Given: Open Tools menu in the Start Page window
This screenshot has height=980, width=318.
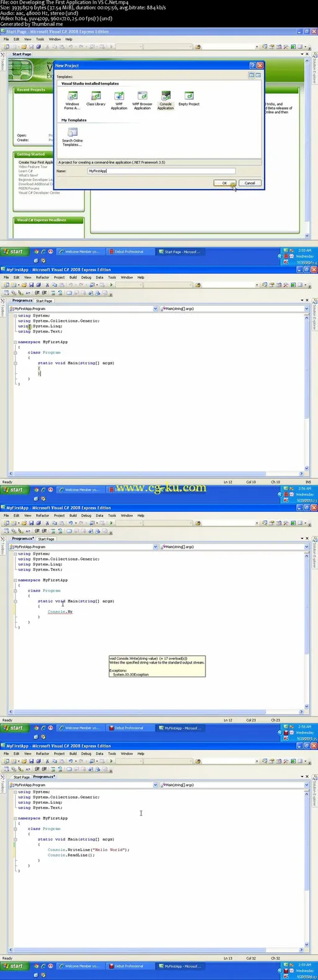Looking at the screenshot, I should (x=40, y=39).
